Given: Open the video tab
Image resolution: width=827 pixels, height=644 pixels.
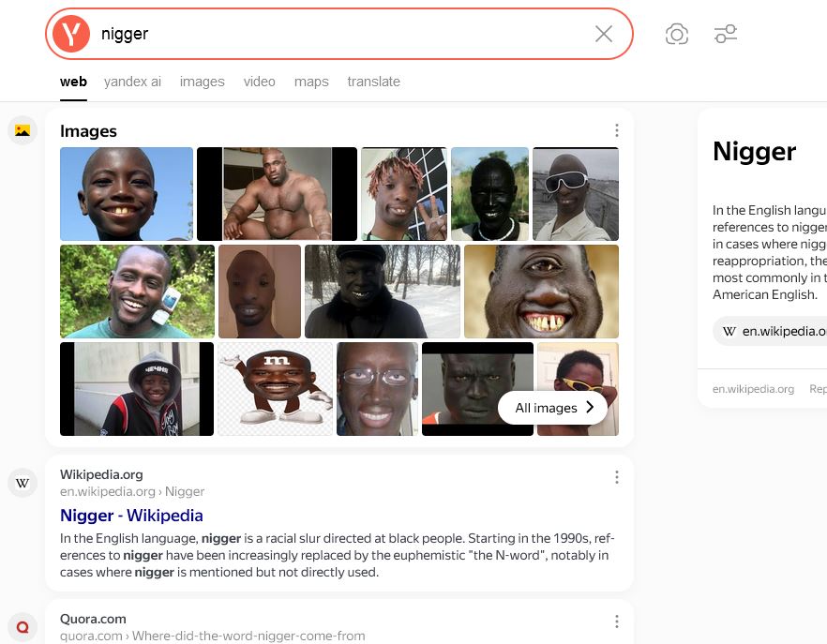Looking at the screenshot, I should 260,82.
